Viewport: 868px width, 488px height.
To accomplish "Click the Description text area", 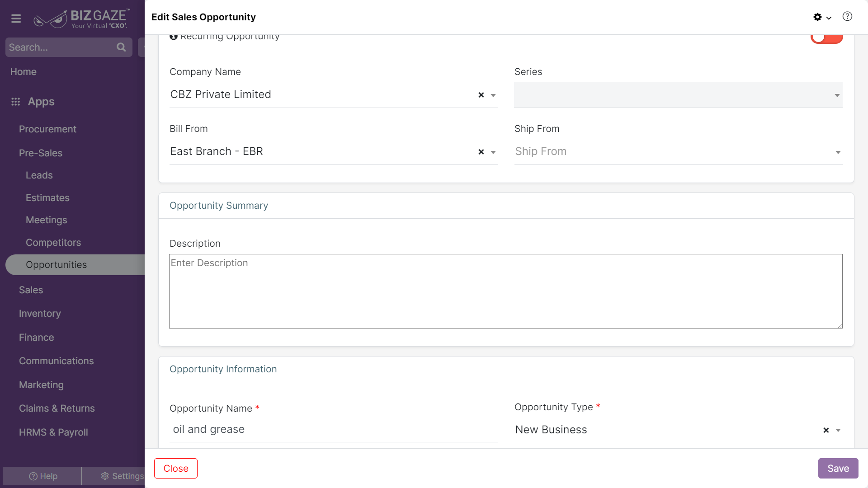I will (506, 291).
